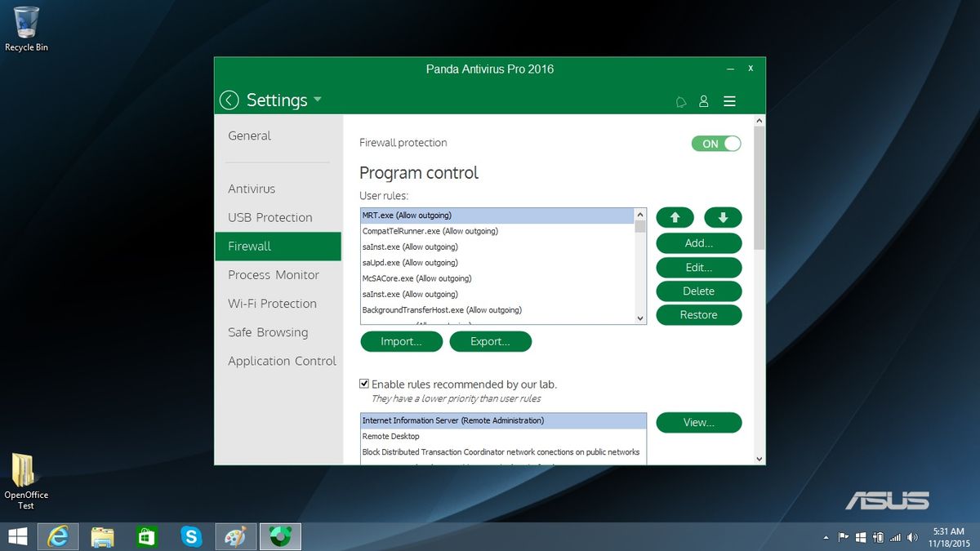This screenshot has height=551, width=980.
Task: Minimize the Panda Antivirus window
Action: pos(729,69)
